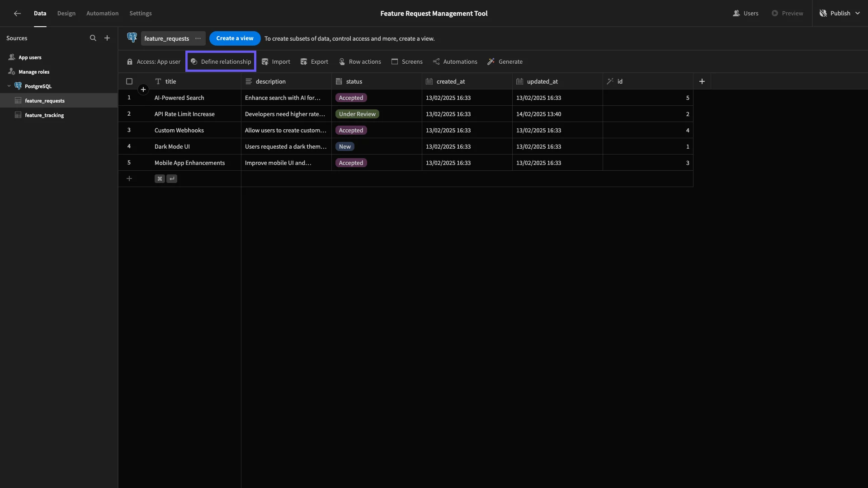Click the created_at calendar icon
Screen dimensions: 868x488
(x=429, y=81)
